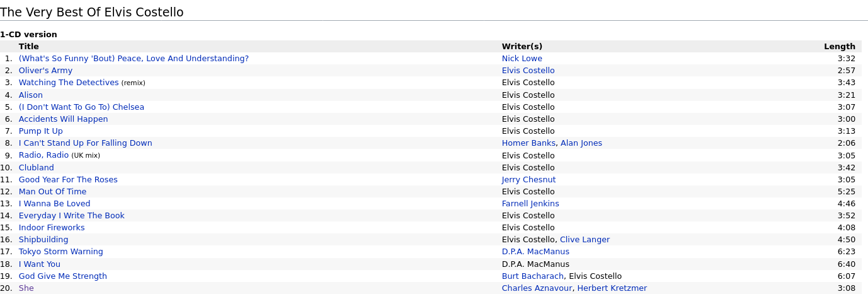The height and width of the screenshot is (294, 868).
Task: Open the Oliver's Army song link
Action: 45,71
